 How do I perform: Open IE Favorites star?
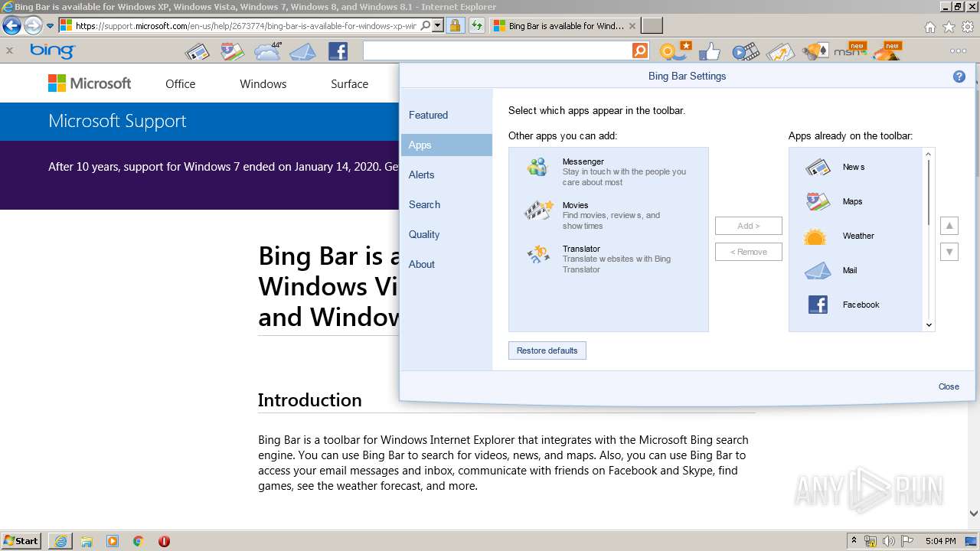[949, 27]
